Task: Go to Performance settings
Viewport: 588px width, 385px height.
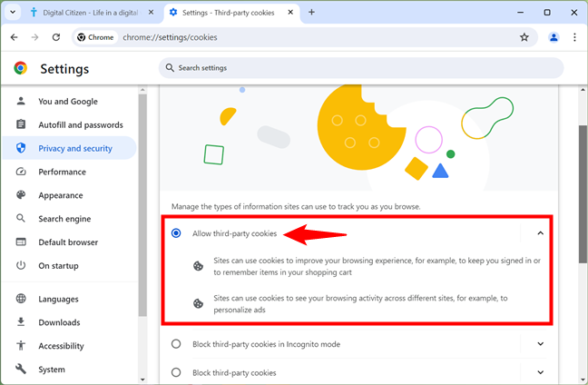Action: [x=62, y=172]
